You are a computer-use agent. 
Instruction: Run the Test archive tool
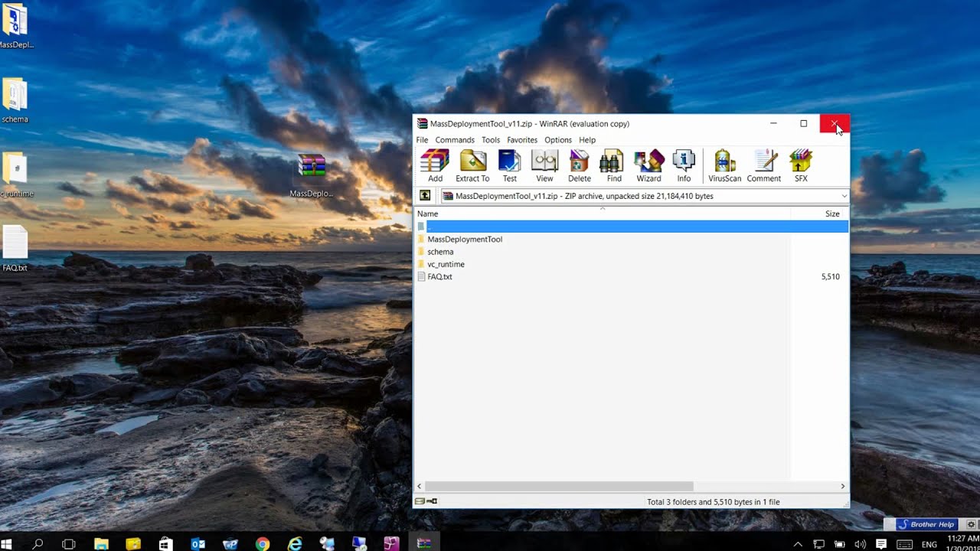509,166
